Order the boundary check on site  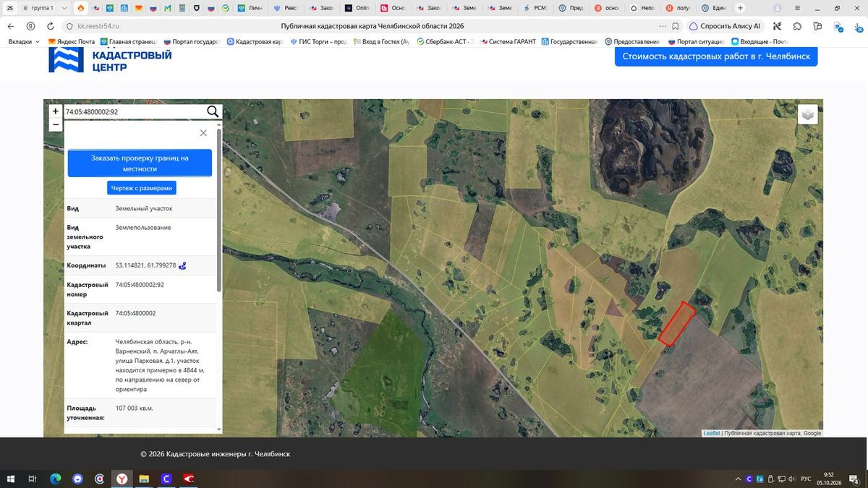click(x=140, y=163)
